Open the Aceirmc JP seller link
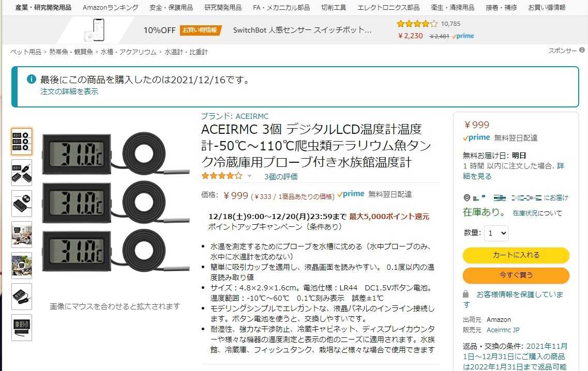The image size is (588, 371). (503, 330)
